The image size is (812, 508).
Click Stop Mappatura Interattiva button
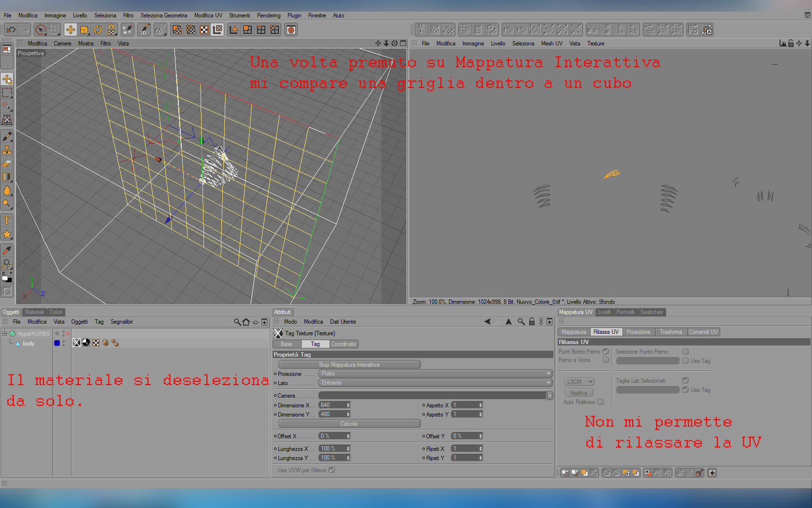pyautogui.click(x=349, y=365)
